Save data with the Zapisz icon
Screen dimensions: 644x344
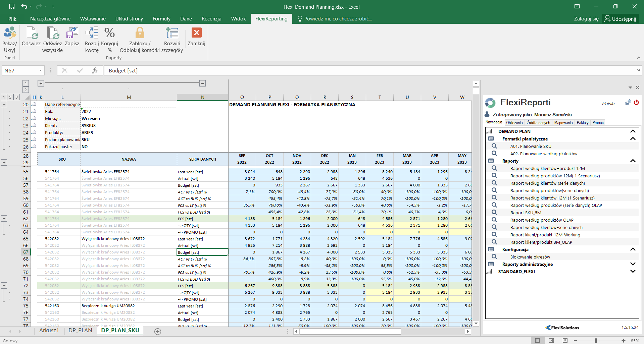click(72, 34)
